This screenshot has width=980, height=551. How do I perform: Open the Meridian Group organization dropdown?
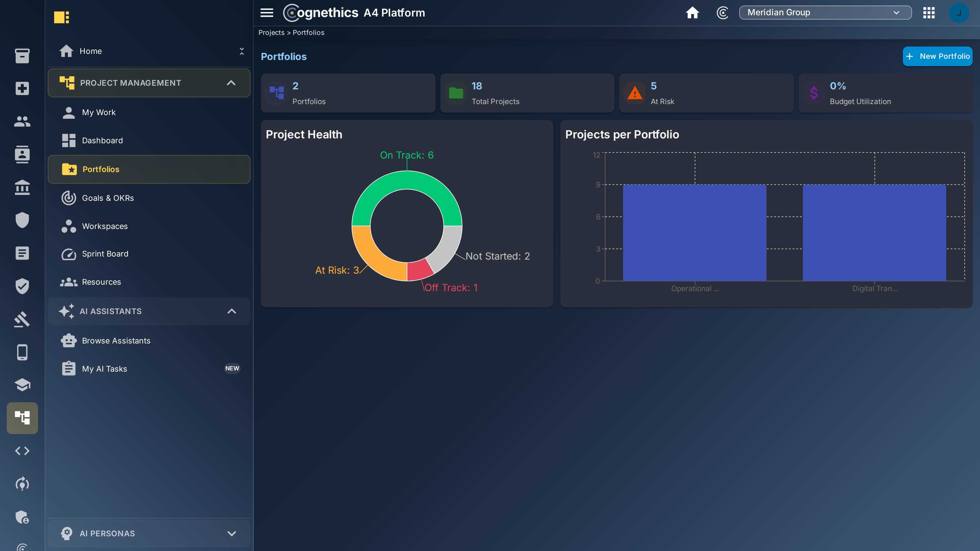(825, 13)
